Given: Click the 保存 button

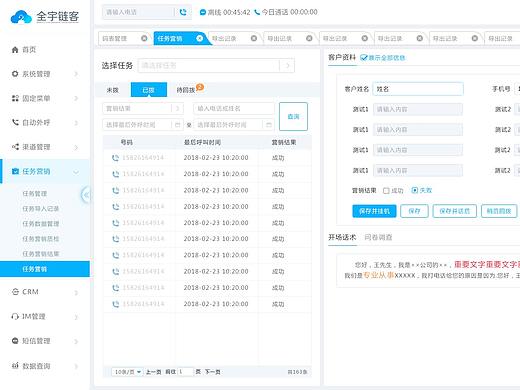Looking at the screenshot, I should tap(414, 211).
